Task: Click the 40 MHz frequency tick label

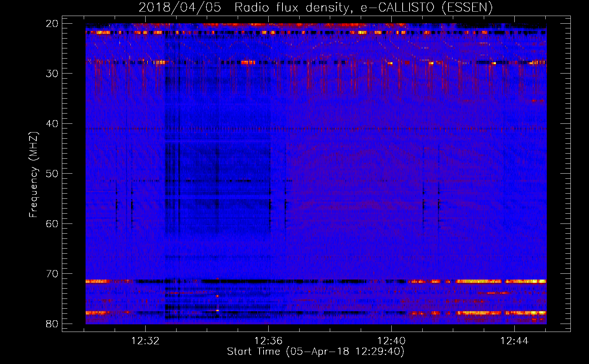Action: click(52, 124)
